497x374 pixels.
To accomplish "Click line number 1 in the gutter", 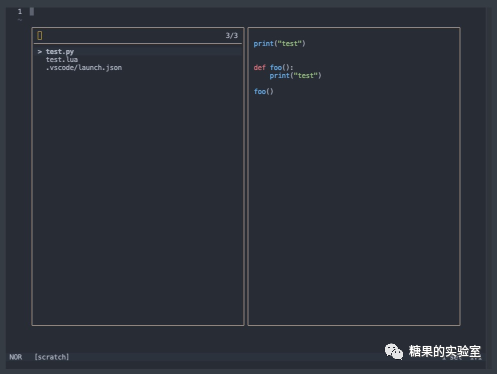I will 20,12.
